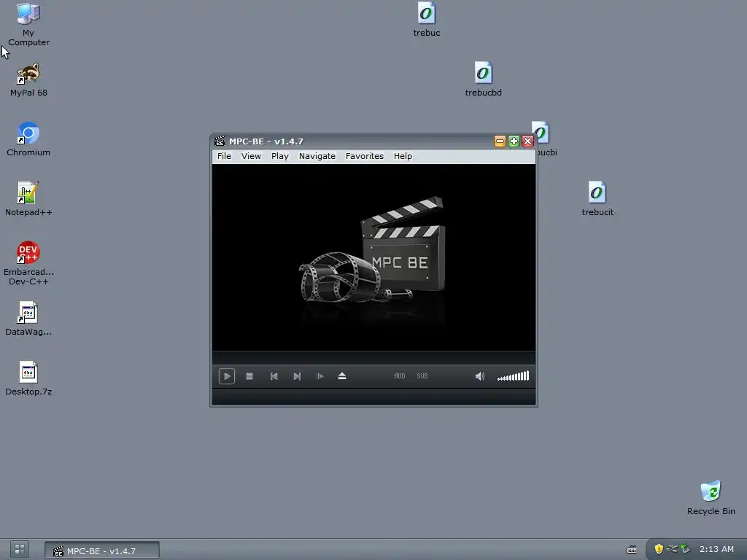The image size is (747, 560).
Task: Click the security shield tray icon
Action: pyautogui.click(x=659, y=549)
